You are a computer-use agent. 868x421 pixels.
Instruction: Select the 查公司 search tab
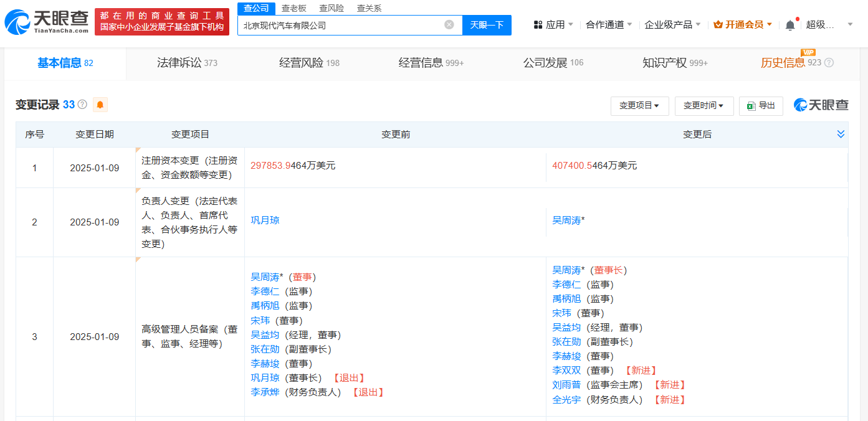[x=256, y=8]
